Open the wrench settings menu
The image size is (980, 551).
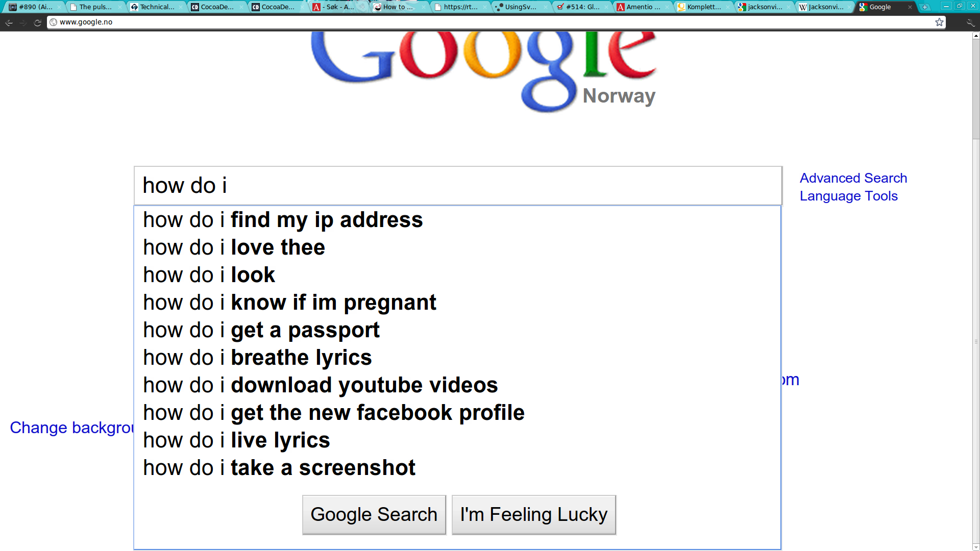tap(970, 22)
